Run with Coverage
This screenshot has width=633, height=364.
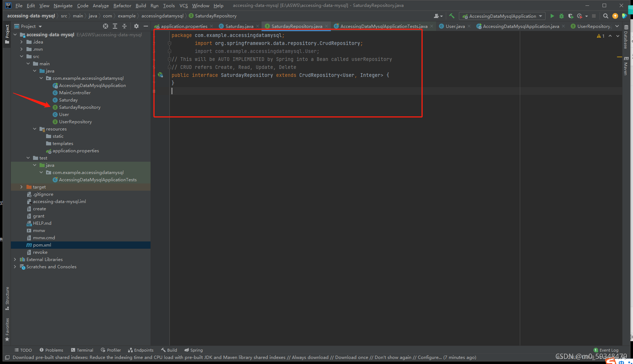(571, 16)
